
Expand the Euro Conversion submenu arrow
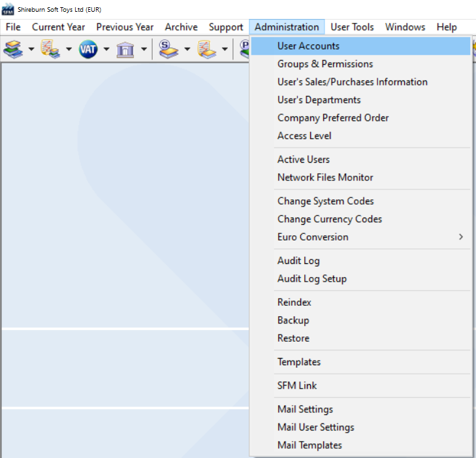pyautogui.click(x=461, y=237)
